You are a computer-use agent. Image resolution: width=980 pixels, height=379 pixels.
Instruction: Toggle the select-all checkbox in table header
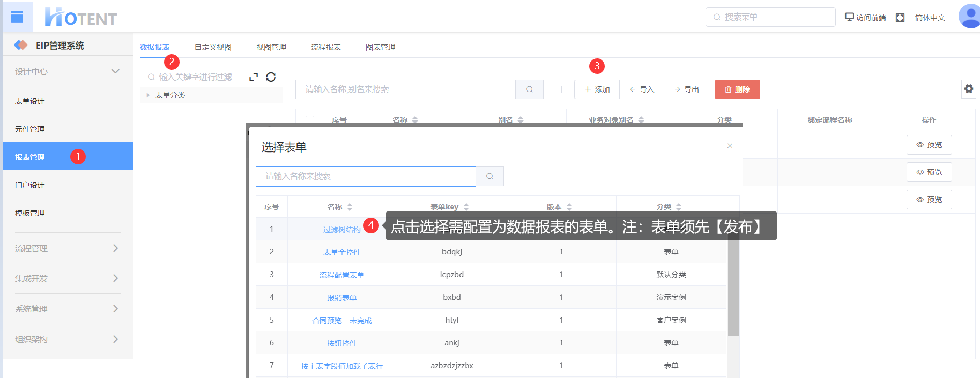point(310,120)
